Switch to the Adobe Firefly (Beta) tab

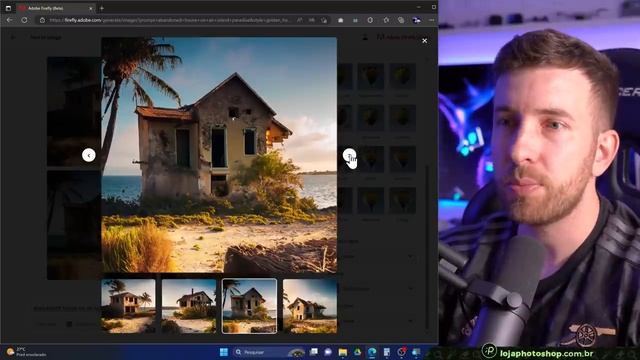coord(55,8)
